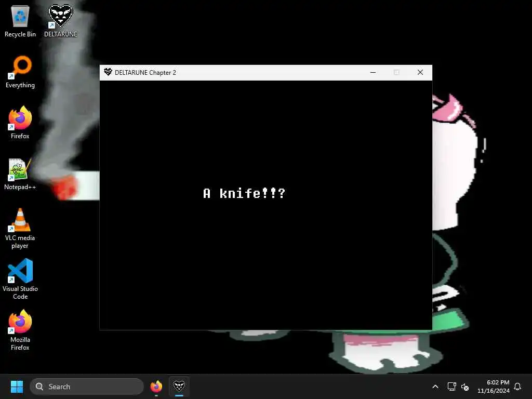Open the Recycle Bin desktop icon
The height and width of the screenshot is (399, 532).
(20, 21)
